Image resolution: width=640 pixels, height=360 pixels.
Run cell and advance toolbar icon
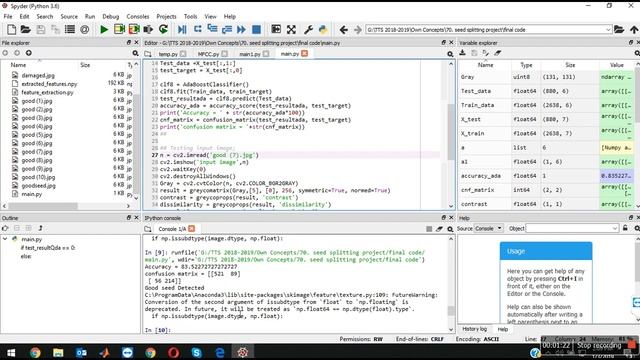point(134,29)
